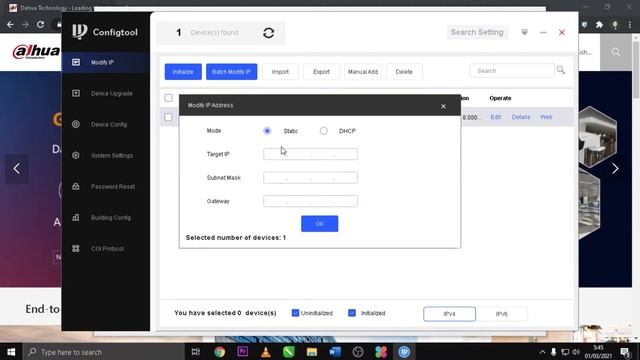Open System Settings in Configtool sidebar
The width and height of the screenshot is (640, 360).
[x=106, y=156]
